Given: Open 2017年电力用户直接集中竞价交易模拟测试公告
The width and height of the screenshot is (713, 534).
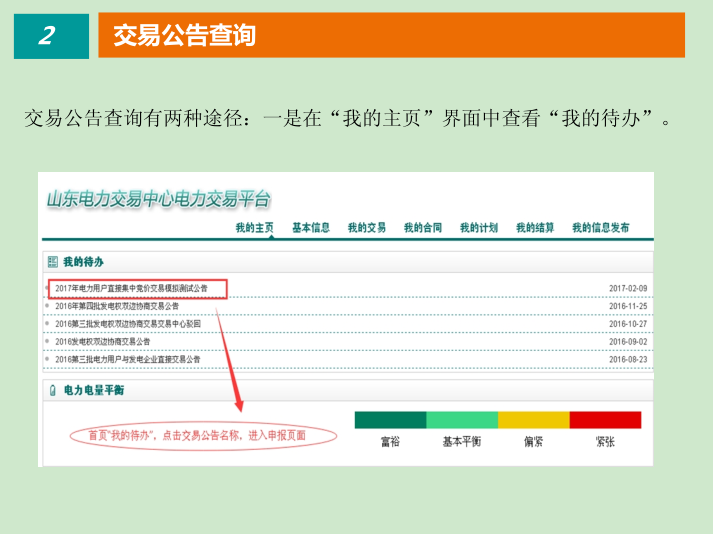Looking at the screenshot, I should click(131, 288).
